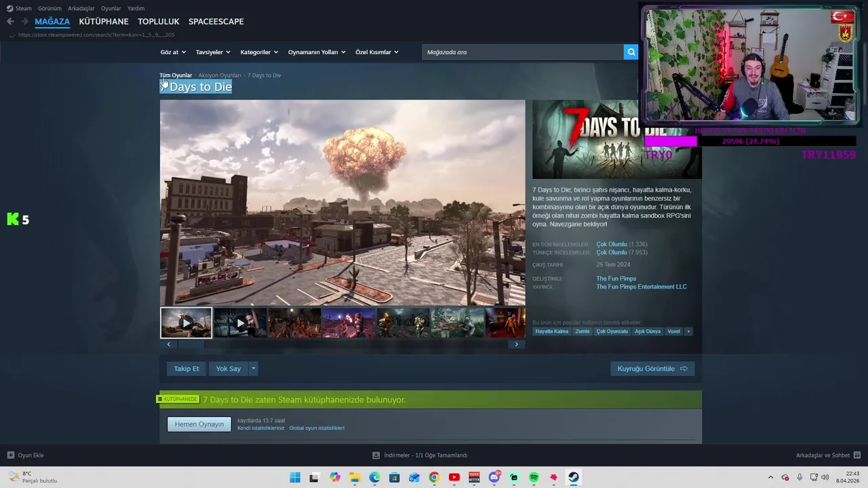Open File Explorer from the taskbar
This screenshot has width=868, height=488.
[355, 477]
